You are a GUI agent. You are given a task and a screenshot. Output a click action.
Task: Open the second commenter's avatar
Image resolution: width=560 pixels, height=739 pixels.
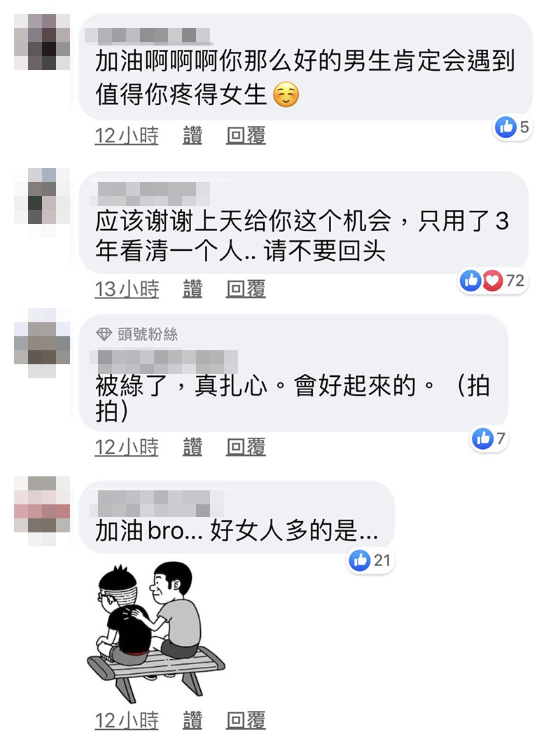pyautogui.click(x=43, y=196)
